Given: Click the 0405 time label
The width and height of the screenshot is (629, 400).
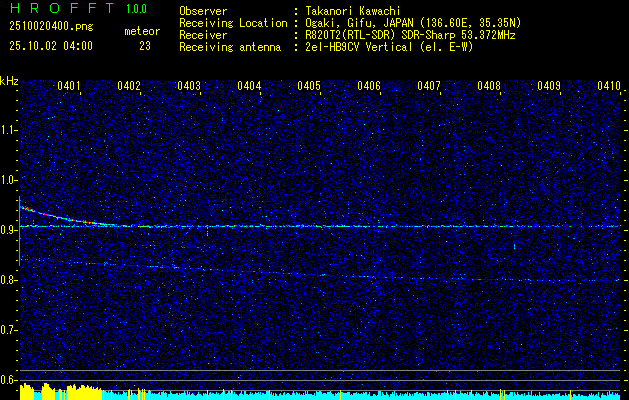Looking at the screenshot, I should click(x=309, y=87).
